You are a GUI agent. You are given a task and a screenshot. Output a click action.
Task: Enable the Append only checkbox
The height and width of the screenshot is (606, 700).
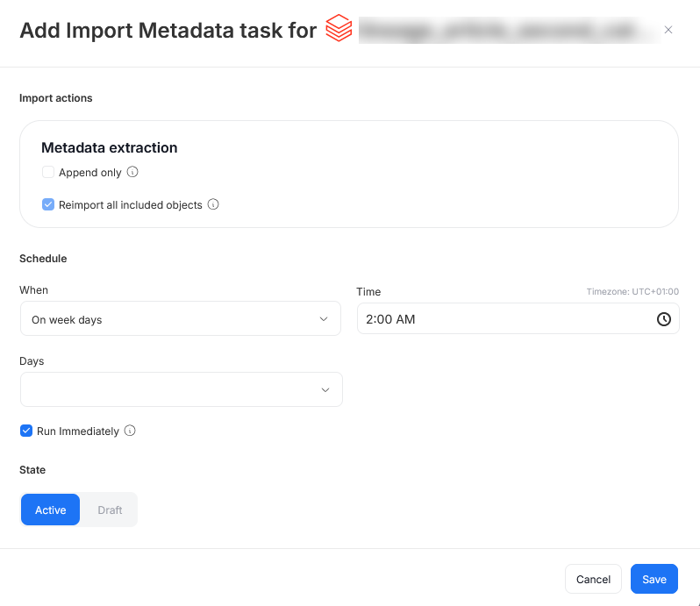coord(48,172)
